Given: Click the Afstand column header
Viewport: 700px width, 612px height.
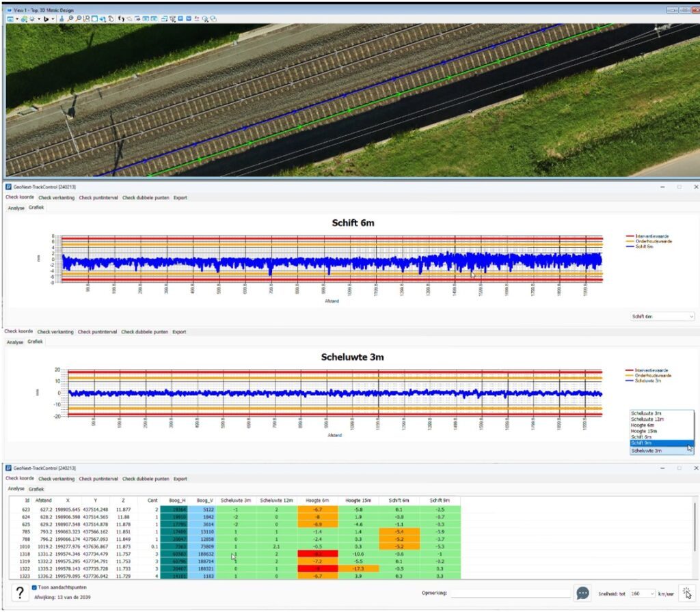Looking at the screenshot, I should click(x=44, y=501).
